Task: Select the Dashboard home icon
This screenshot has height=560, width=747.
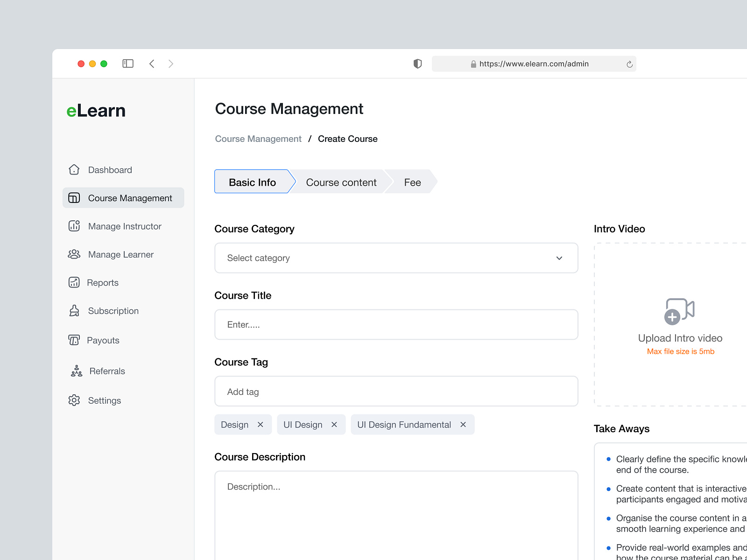Action: point(74,170)
